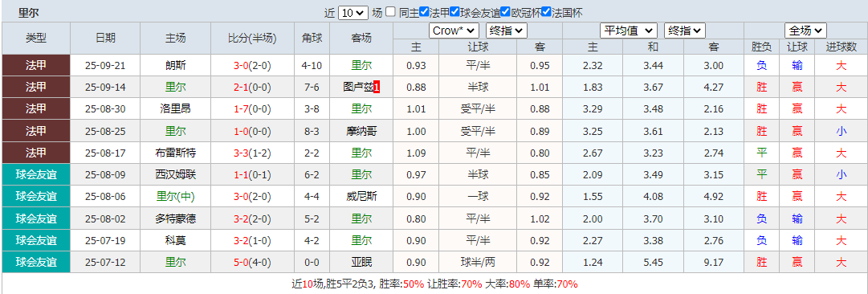
Task: Open team 多特蒙德 in the 25-08-02 row
Action: coord(176,218)
